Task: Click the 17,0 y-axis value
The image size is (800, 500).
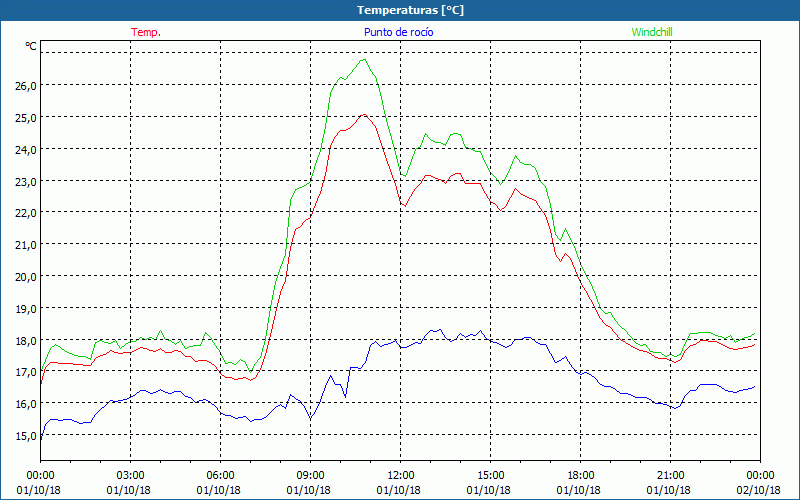Action: 26,372
